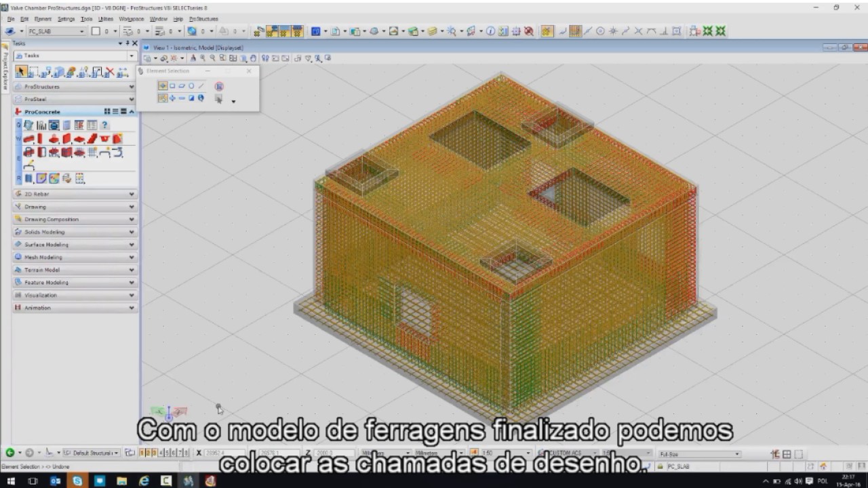Open Skype from the taskbar
Viewport: 868px width, 488px height.
77,481
